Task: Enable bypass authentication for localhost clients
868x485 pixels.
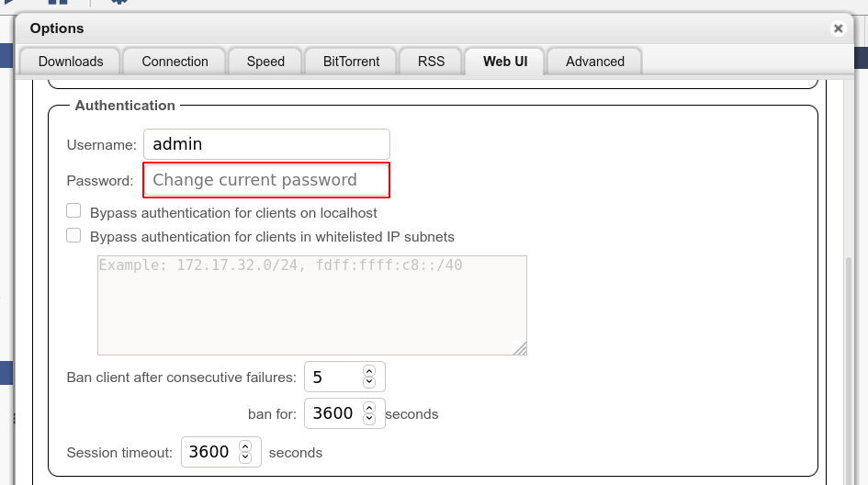Action: coord(74,211)
